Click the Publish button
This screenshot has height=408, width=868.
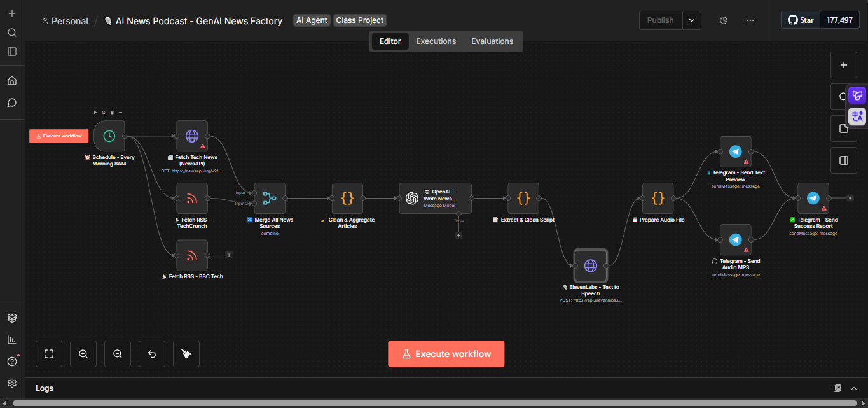coord(661,20)
